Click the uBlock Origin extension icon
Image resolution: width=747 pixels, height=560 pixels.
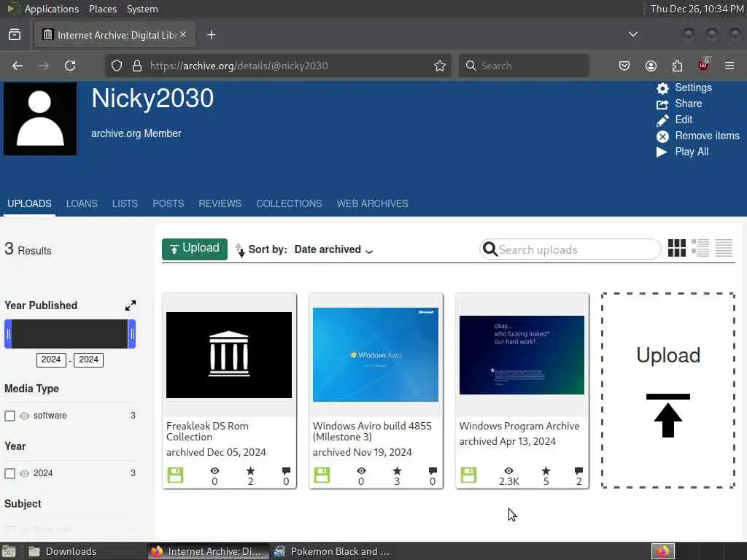coord(703,65)
